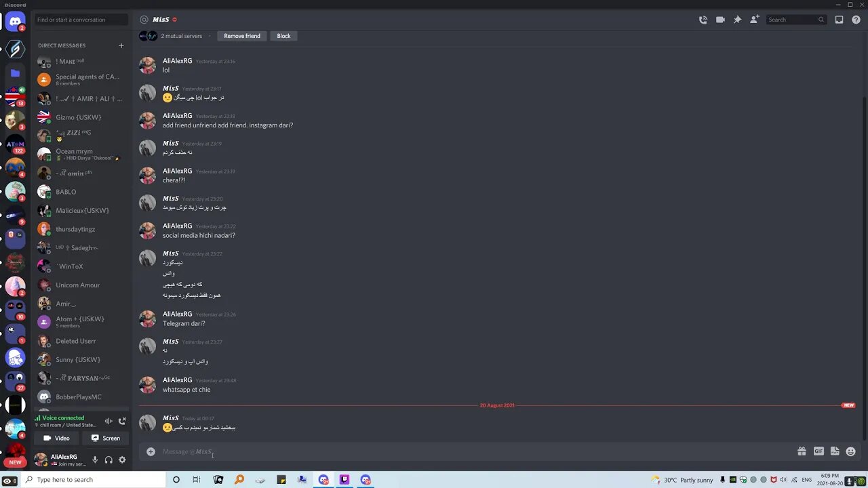Click Windows search box in taskbar
The height and width of the screenshot is (488, 868).
click(94, 480)
